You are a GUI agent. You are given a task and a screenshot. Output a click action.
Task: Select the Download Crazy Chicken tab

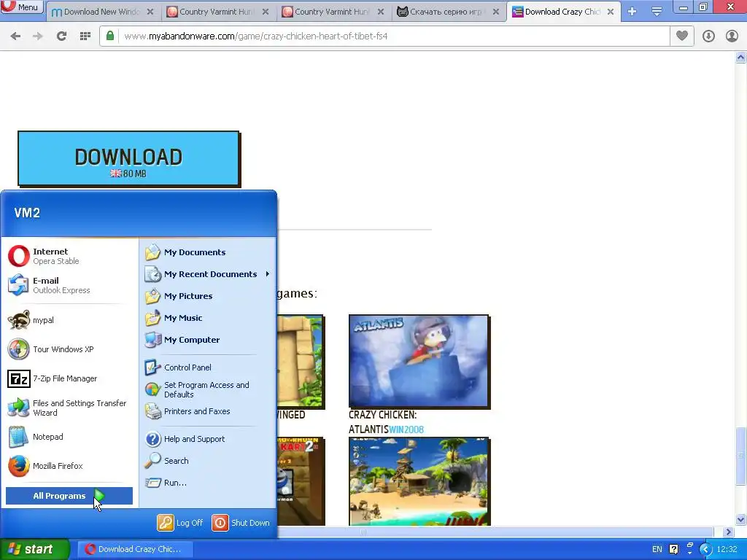(564, 12)
